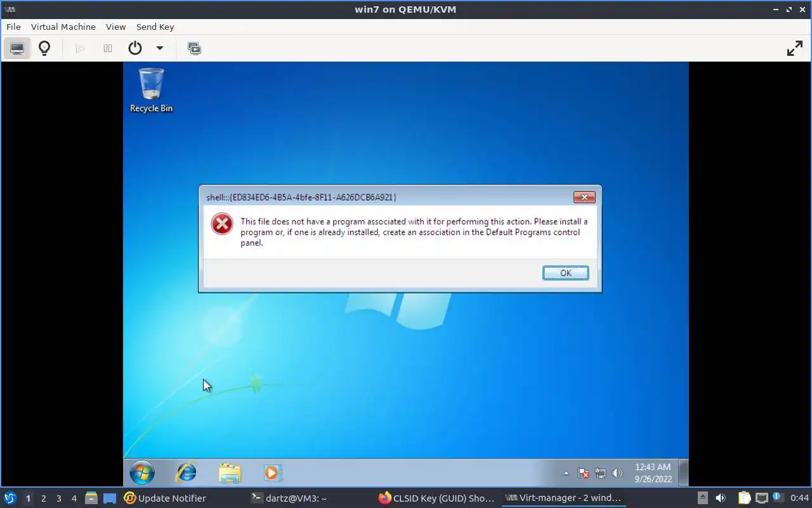Screen dimensions: 812x508
Task: Open the Send Key menu
Action: [x=155, y=27]
